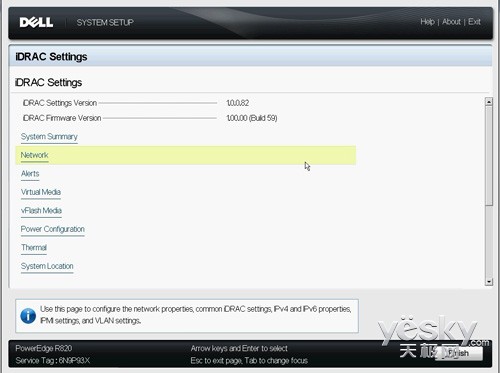Screen dimensions: 500x373
Task: Click the Dell logo in header
Action: point(36,22)
